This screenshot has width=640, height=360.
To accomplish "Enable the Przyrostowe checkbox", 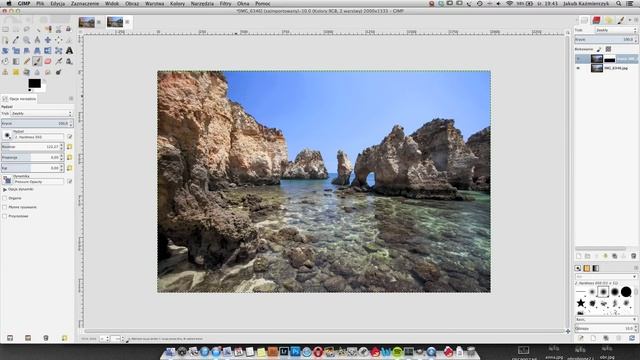I will 5,216.
